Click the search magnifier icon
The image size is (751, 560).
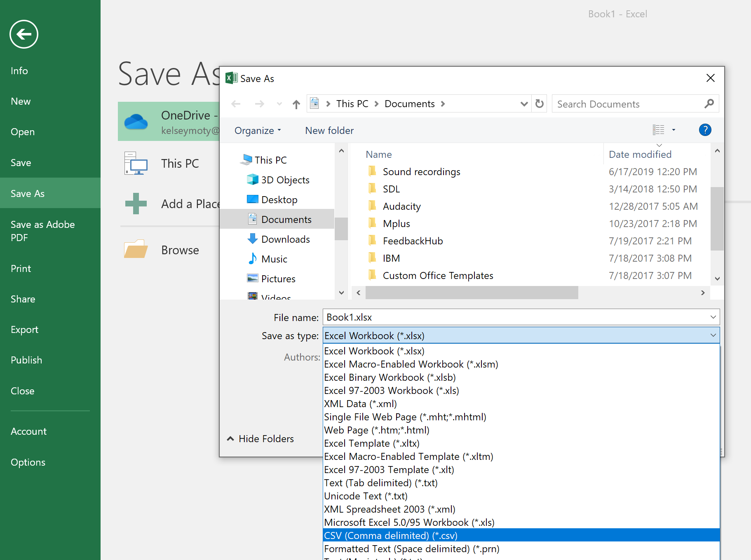709,104
